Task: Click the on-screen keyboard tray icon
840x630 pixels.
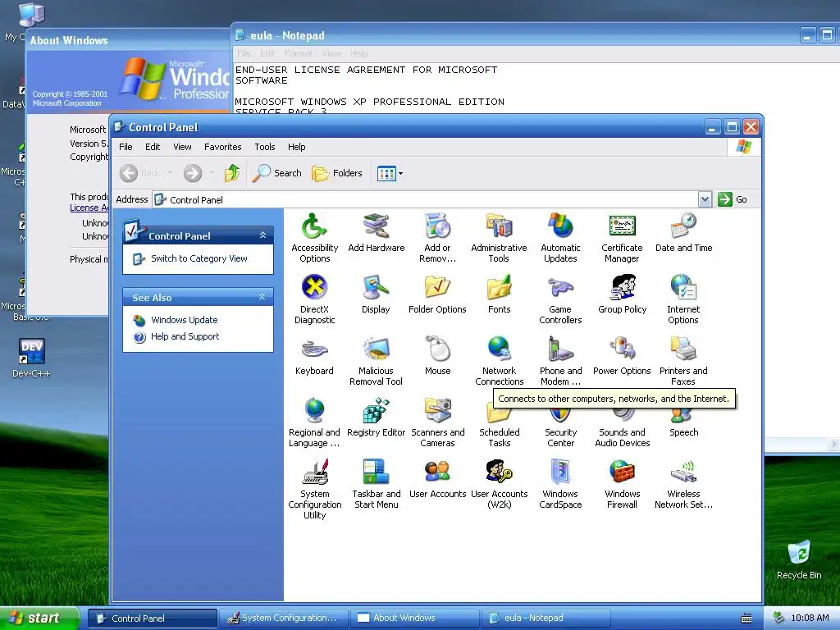Action: 746,619
